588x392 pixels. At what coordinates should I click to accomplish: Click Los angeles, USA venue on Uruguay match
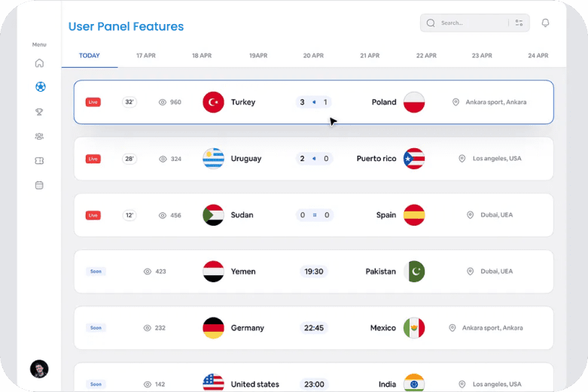coord(497,159)
